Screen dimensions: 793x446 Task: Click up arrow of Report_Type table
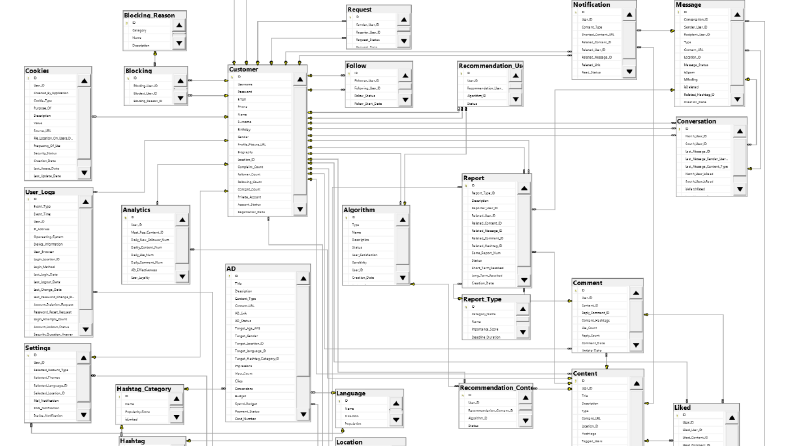pyautogui.click(x=523, y=309)
